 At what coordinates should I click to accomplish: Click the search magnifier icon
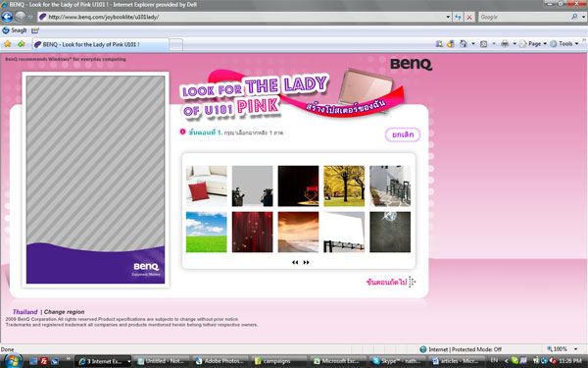[574, 17]
